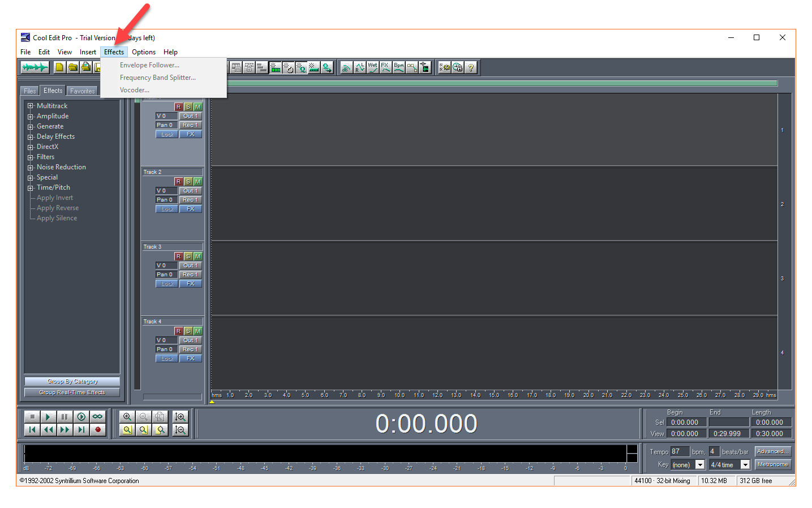The image size is (812, 508).
Task: Open the Options menu
Action: point(144,52)
